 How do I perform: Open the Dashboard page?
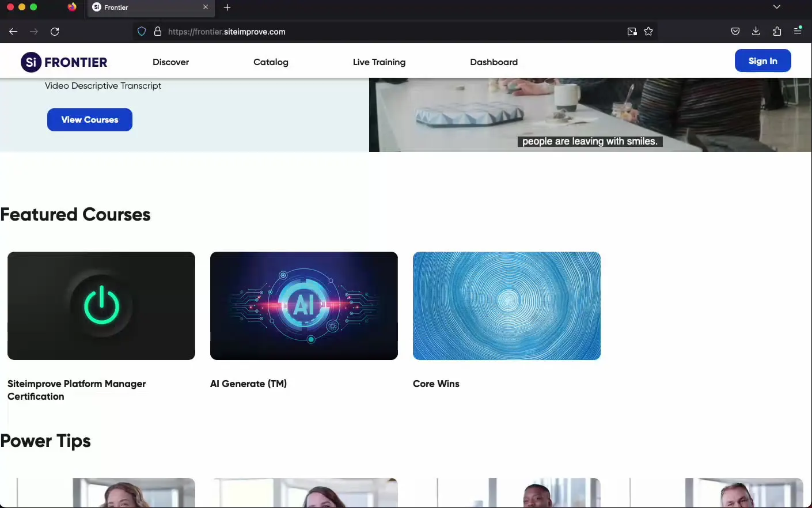(x=494, y=62)
